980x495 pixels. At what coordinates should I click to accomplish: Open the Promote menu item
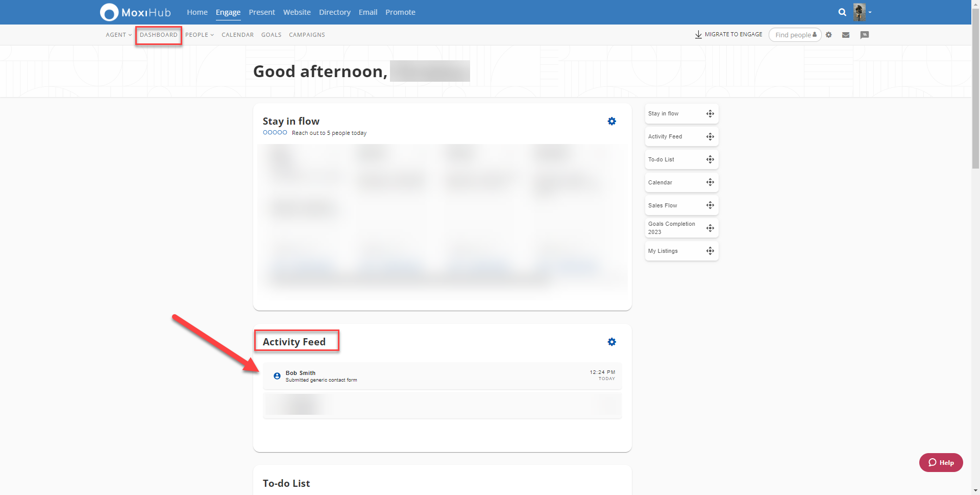click(400, 12)
